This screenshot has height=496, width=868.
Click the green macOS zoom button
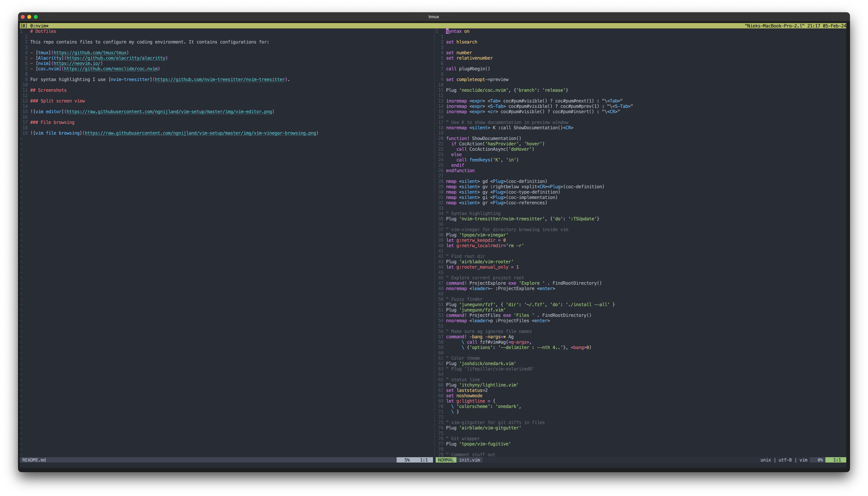[x=36, y=17]
